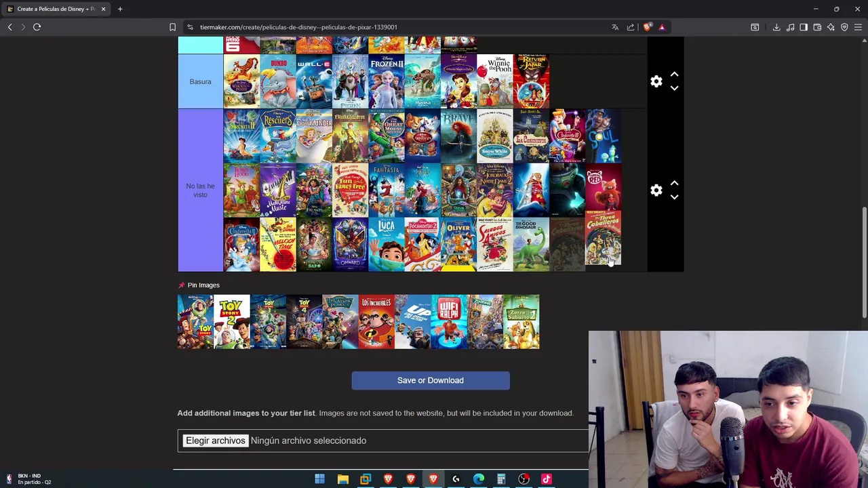Select Up pinned image
The height and width of the screenshot is (488, 868).
413,322
